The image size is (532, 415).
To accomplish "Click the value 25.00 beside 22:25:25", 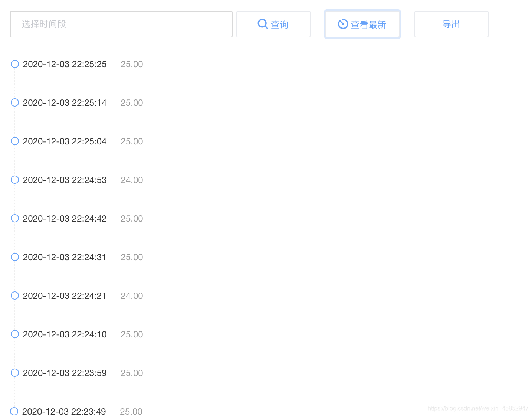I will pyautogui.click(x=132, y=64).
